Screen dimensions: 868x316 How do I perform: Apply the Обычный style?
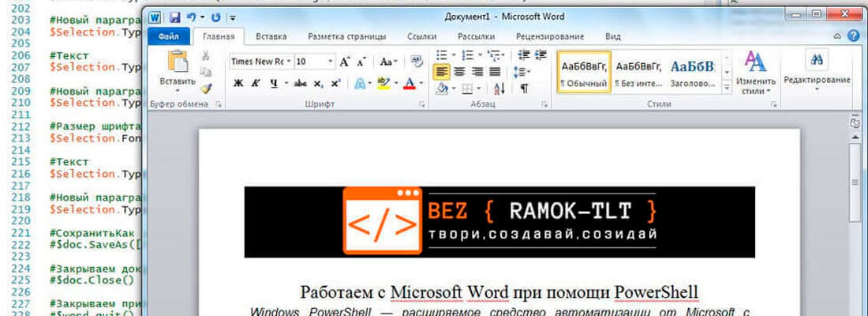coord(584,72)
